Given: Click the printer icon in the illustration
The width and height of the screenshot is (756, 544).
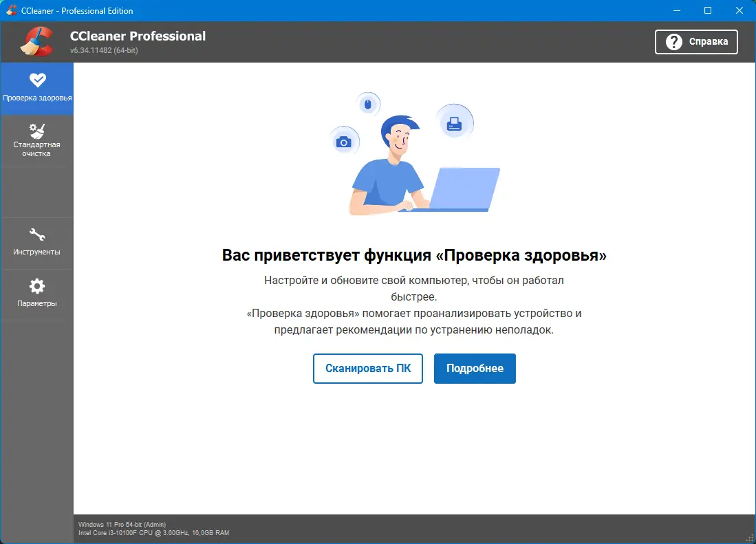Looking at the screenshot, I should [x=454, y=122].
